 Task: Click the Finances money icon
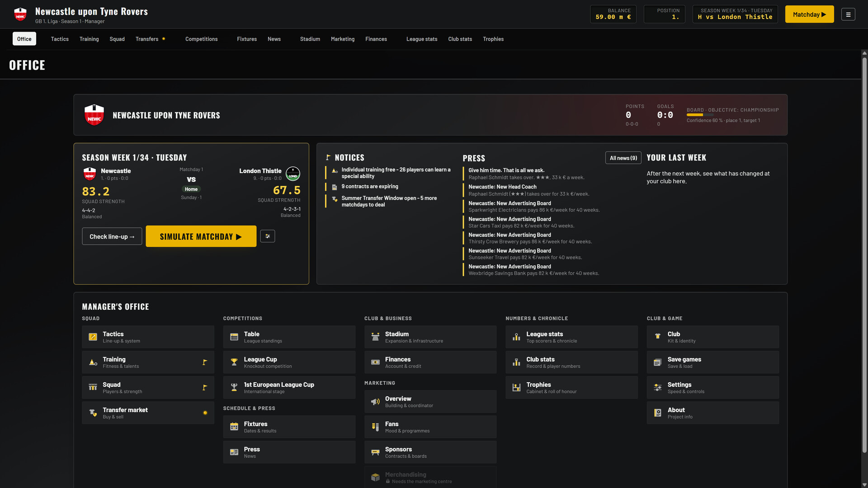(x=375, y=362)
